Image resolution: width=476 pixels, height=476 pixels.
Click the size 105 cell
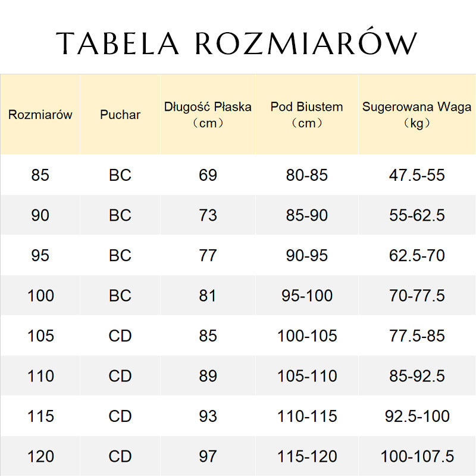coord(40,336)
